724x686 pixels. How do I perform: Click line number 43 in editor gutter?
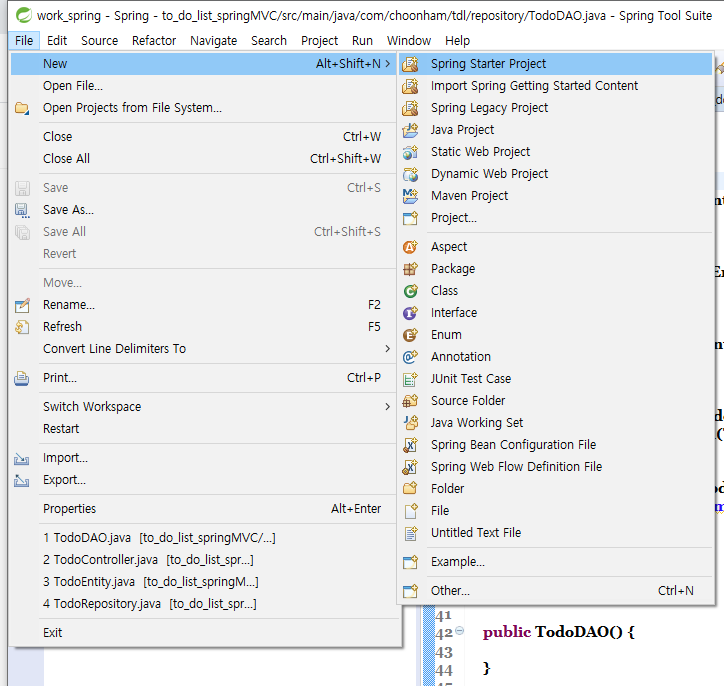coord(444,652)
